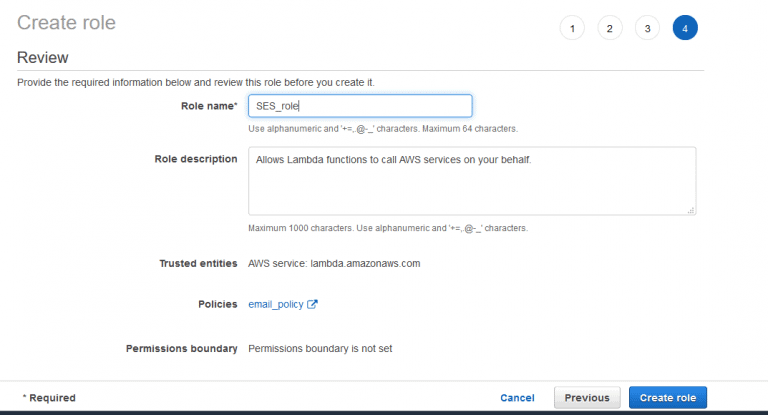Open email_policy external link icon
This screenshot has height=415, width=768.
coord(312,305)
